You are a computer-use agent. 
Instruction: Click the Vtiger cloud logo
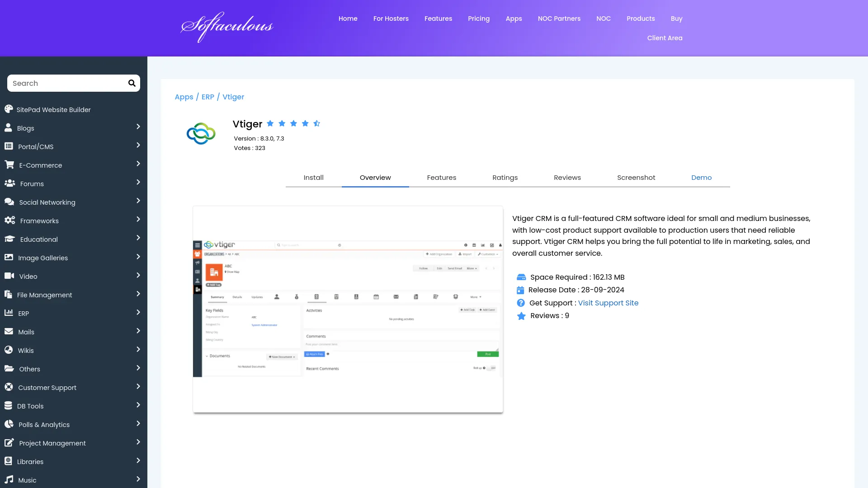(x=201, y=134)
